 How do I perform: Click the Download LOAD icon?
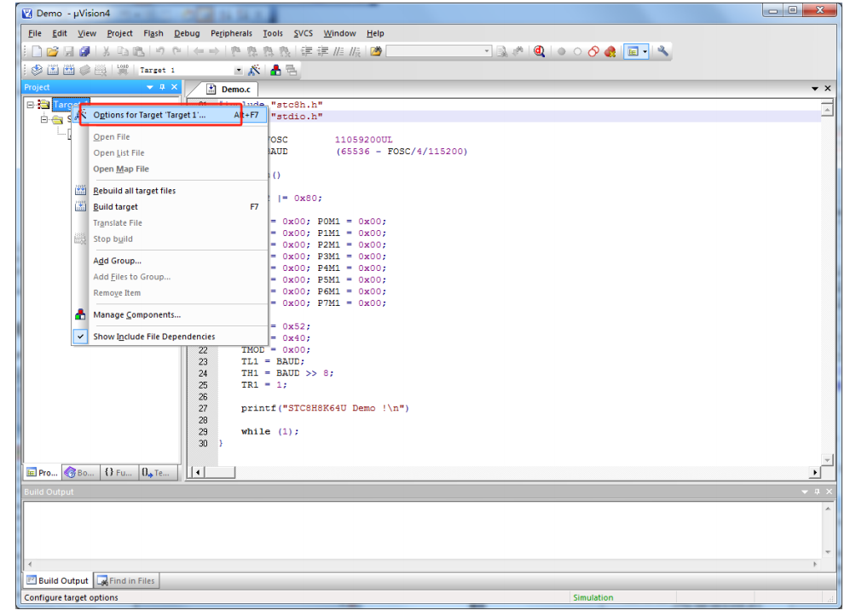tap(123, 70)
